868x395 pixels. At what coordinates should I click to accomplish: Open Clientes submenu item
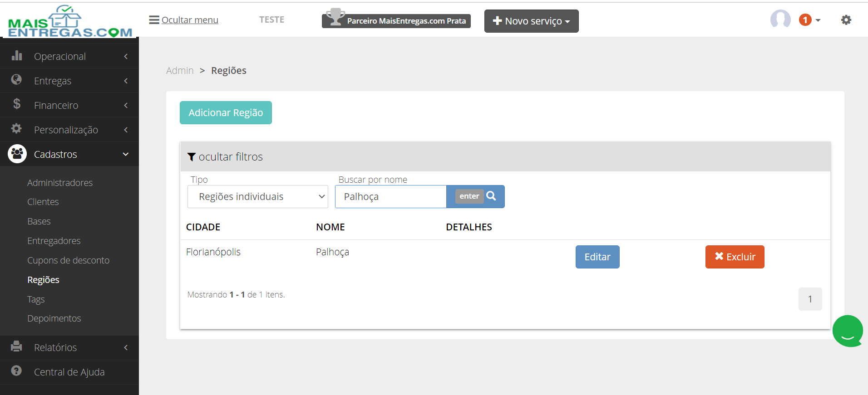(x=43, y=202)
